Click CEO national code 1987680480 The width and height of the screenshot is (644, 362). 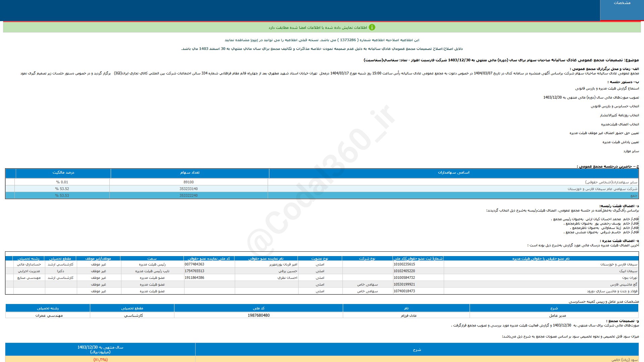point(259,315)
